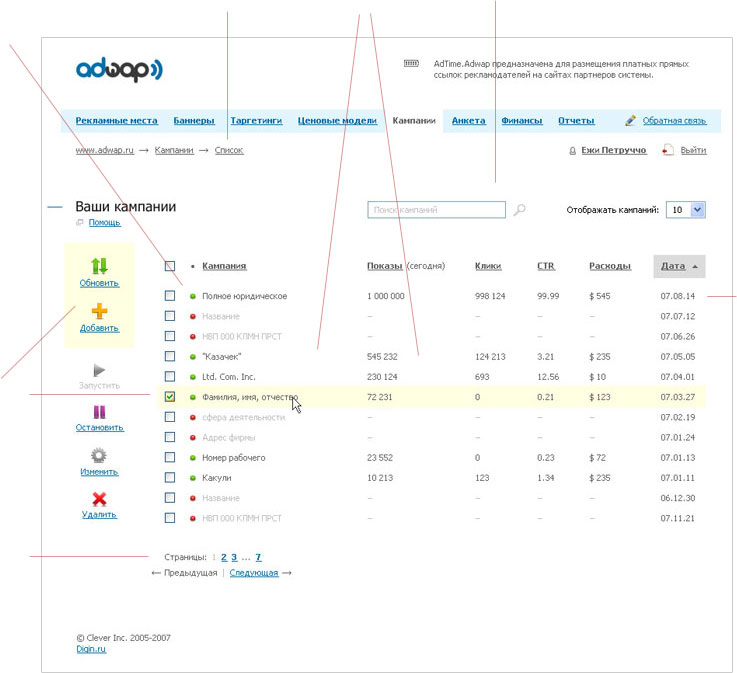Click the green arrows Обновить icon

click(x=99, y=266)
